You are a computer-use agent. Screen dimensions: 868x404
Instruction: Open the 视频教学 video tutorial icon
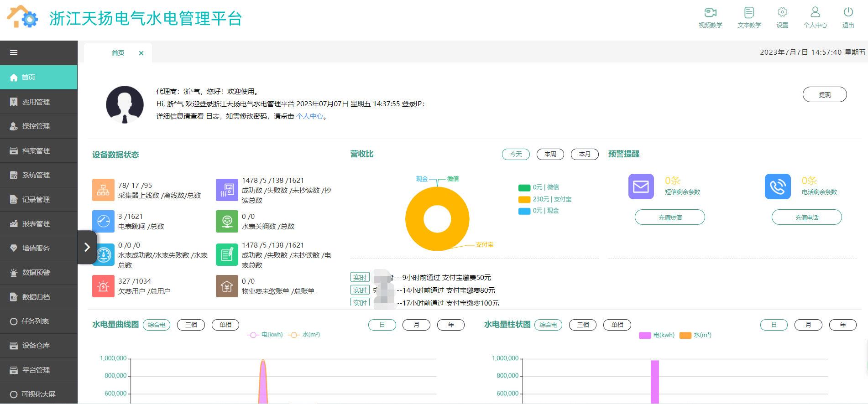tap(710, 13)
